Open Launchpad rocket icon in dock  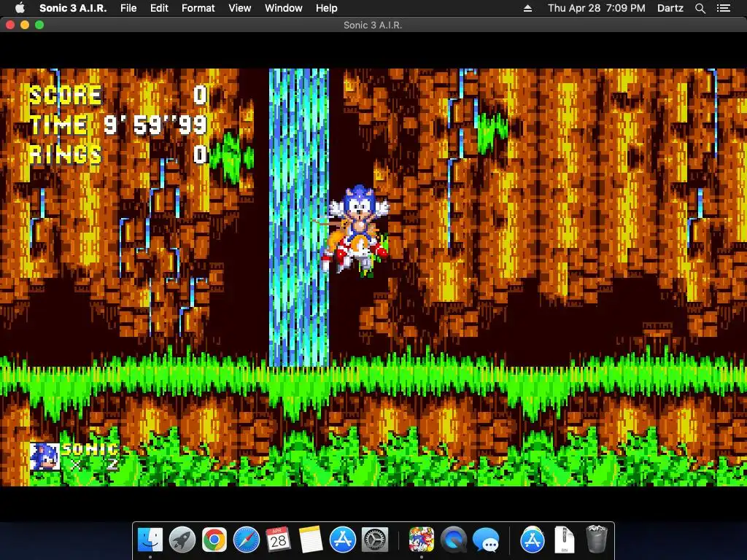pyautogui.click(x=182, y=540)
